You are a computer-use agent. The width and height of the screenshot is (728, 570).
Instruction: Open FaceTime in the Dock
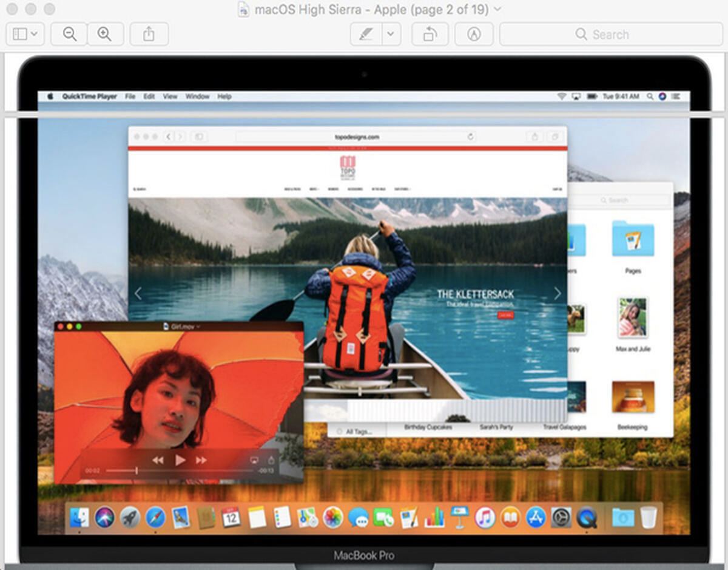coord(383,517)
